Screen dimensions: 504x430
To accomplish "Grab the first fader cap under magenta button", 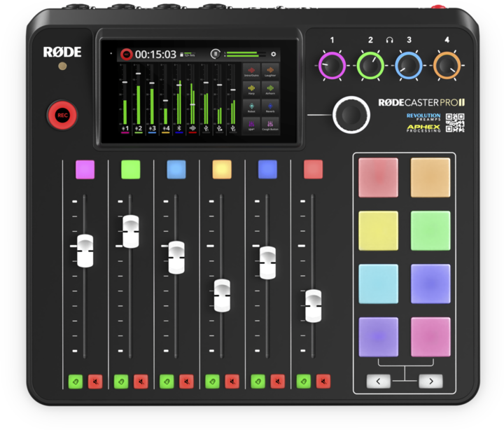I will pos(85,251).
